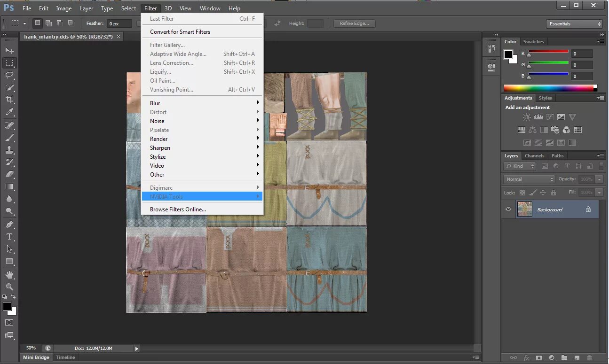Select the Gradient tool
The height and width of the screenshot is (364, 609).
tap(9, 186)
